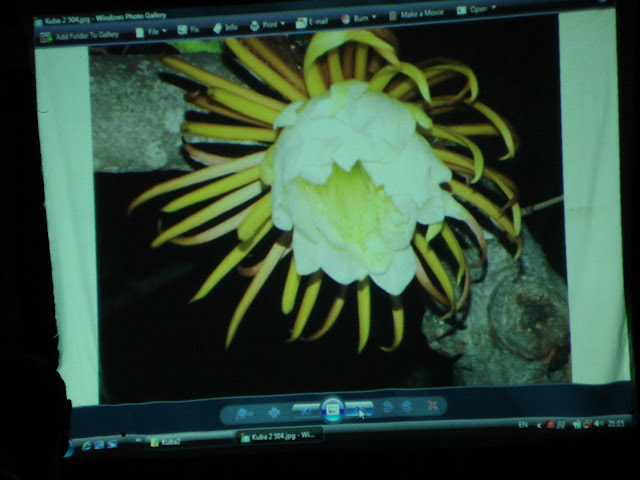This screenshot has height=480, width=640.
Task: Expand hidden tray icons arrow
Action: (x=539, y=425)
